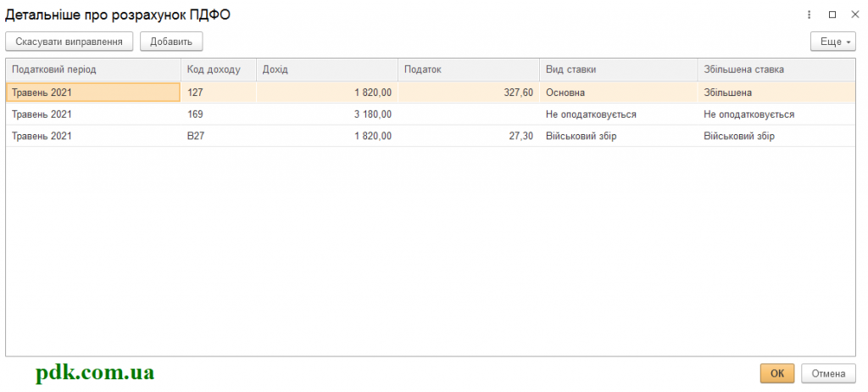Click the Військовий збір rate type cell
Screen dimensions: 868x392
[x=618, y=136]
